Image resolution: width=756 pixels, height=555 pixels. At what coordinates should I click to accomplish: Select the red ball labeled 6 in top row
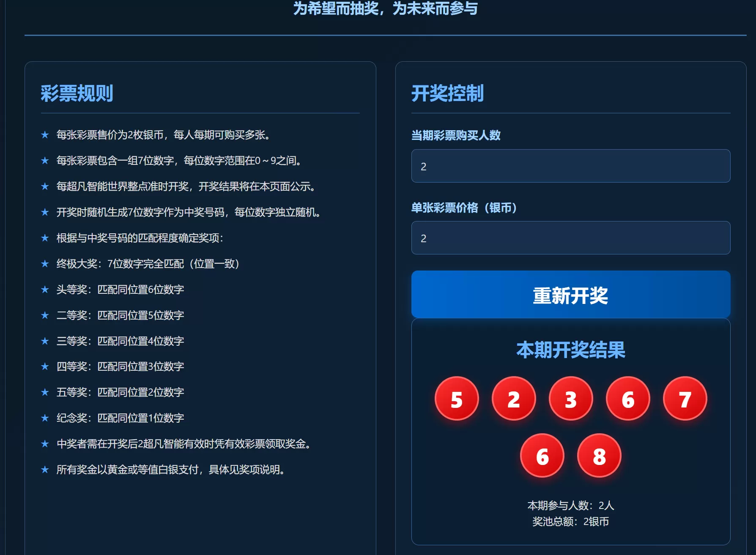tap(627, 398)
